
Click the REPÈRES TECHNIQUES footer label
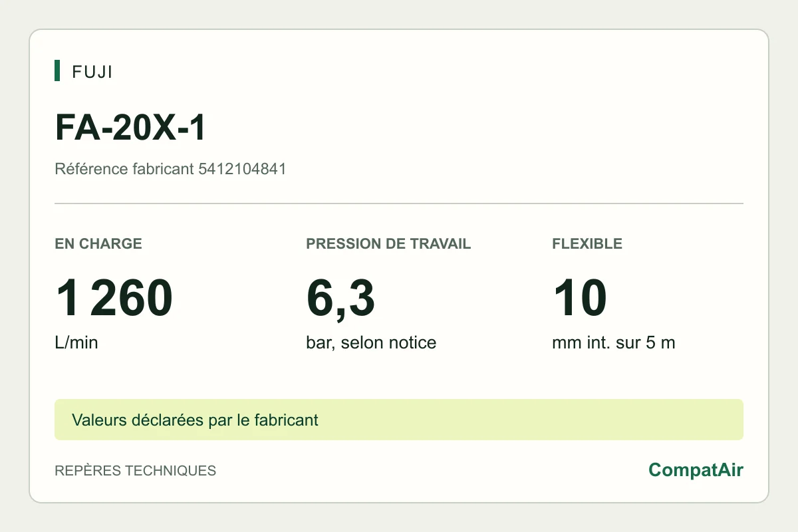[x=135, y=471]
